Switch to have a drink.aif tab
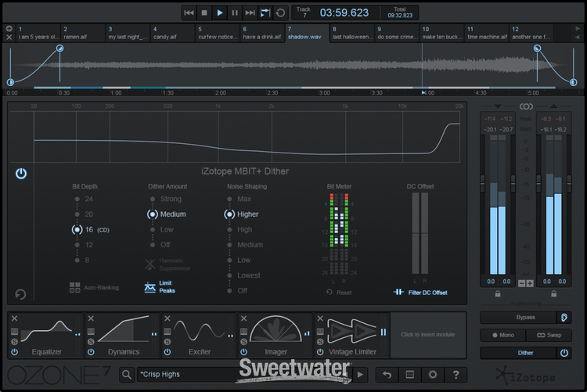 click(x=262, y=33)
